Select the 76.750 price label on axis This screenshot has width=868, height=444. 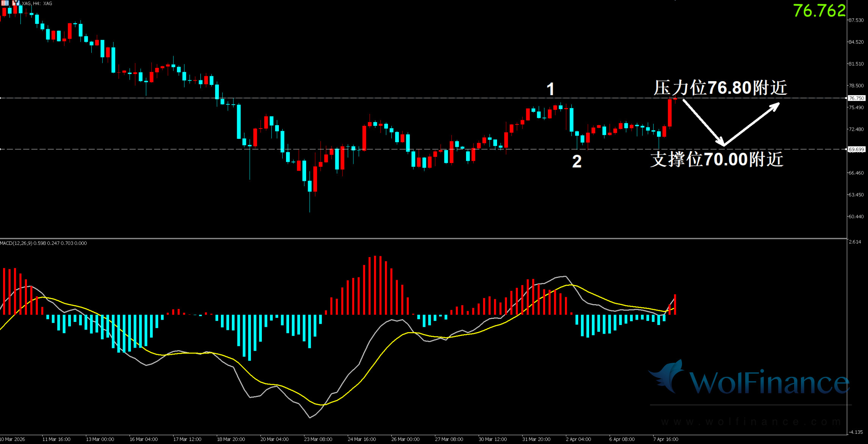point(856,98)
